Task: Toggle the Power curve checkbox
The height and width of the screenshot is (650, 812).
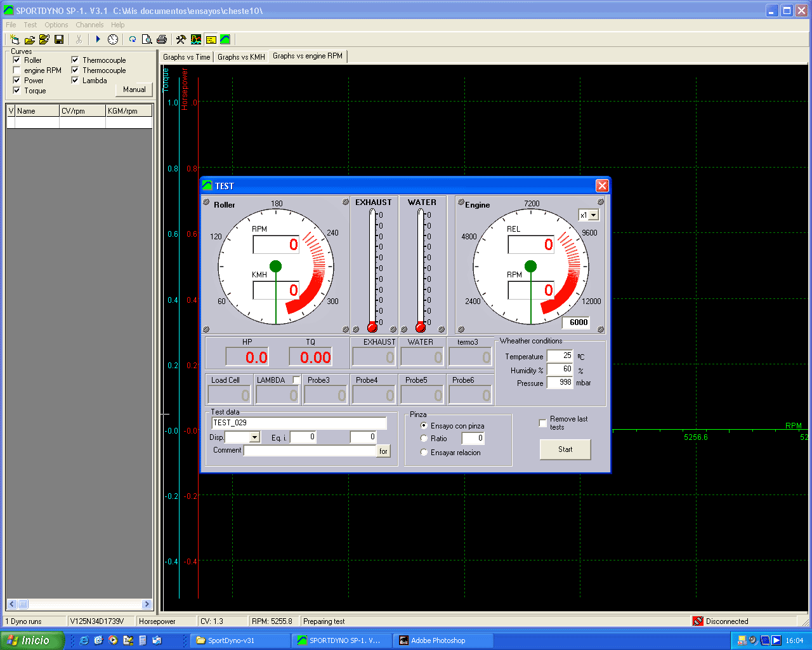Action: pyautogui.click(x=16, y=81)
